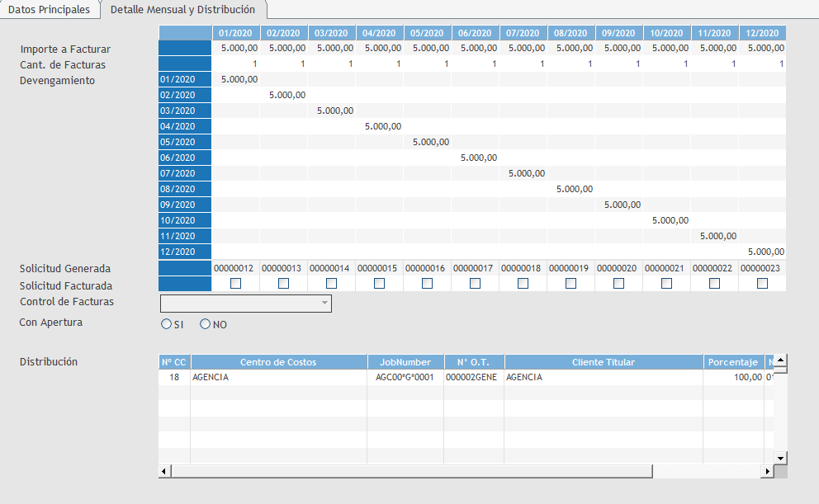Select the SI radio button for Con Apertura
The height and width of the screenshot is (504, 819).
point(166,324)
